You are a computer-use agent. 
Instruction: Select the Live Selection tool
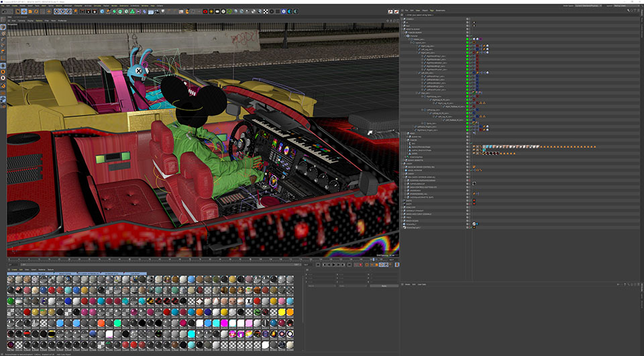coord(18,11)
